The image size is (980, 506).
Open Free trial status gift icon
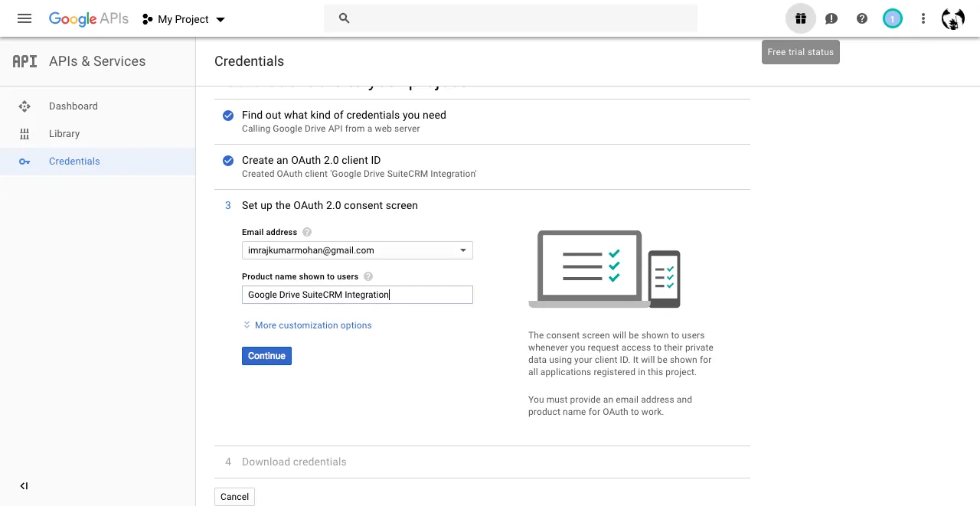pos(801,18)
